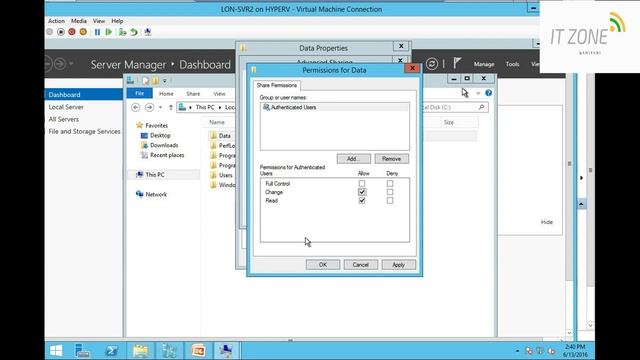640x360 pixels.
Task: Pause the virtual machine via toolbar icon
Action: [97, 32]
